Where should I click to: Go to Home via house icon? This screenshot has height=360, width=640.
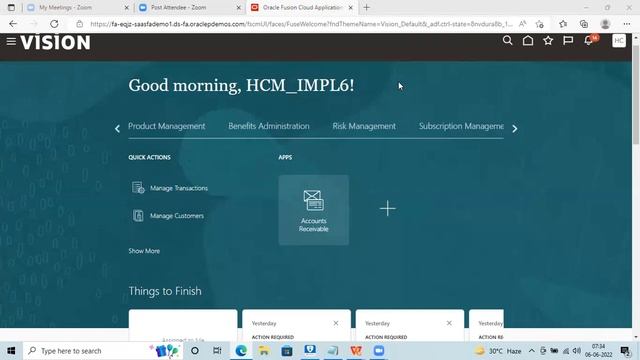click(x=528, y=40)
